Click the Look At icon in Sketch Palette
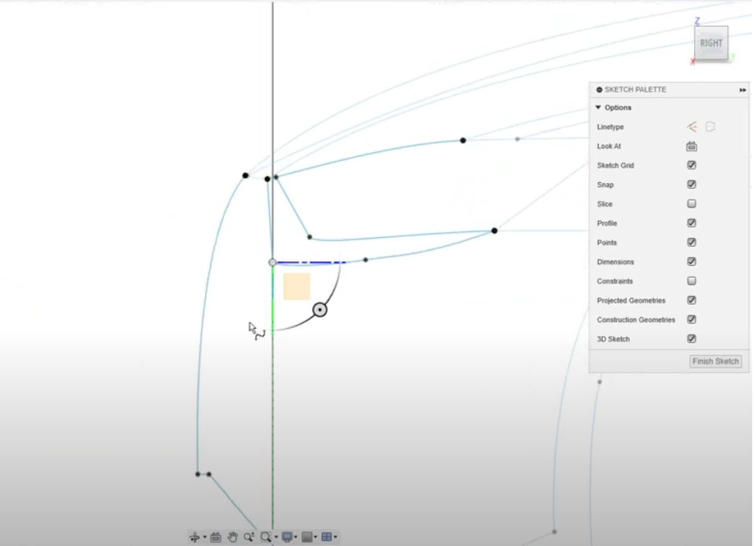Image resolution: width=756 pixels, height=546 pixels. pos(692,146)
